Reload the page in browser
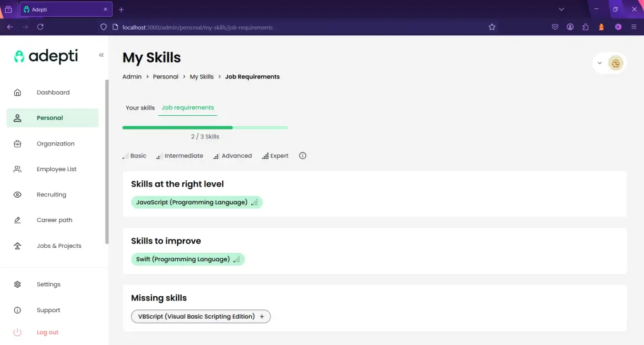 tap(40, 27)
